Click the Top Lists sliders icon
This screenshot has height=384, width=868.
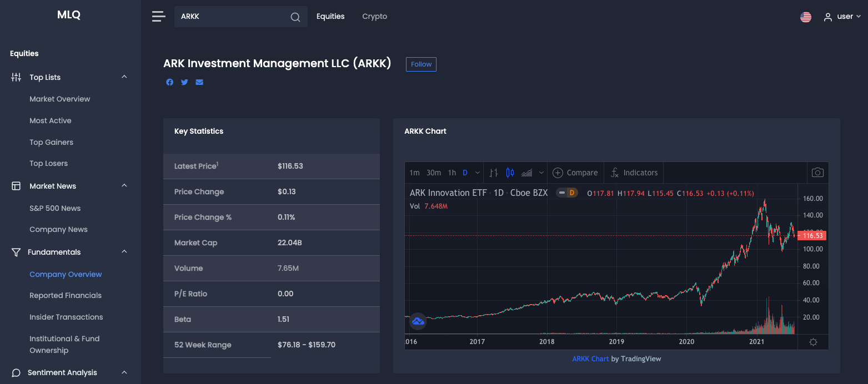(16, 77)
